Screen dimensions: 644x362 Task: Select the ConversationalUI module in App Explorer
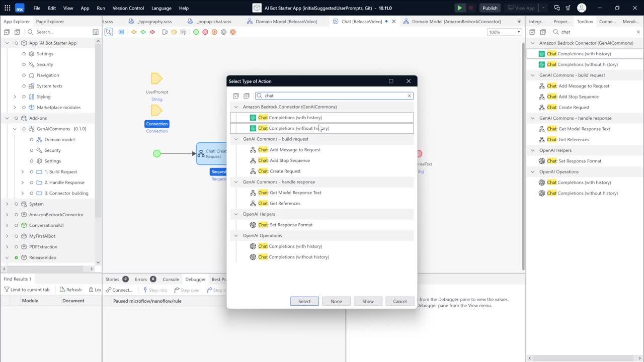coord(46,225)
